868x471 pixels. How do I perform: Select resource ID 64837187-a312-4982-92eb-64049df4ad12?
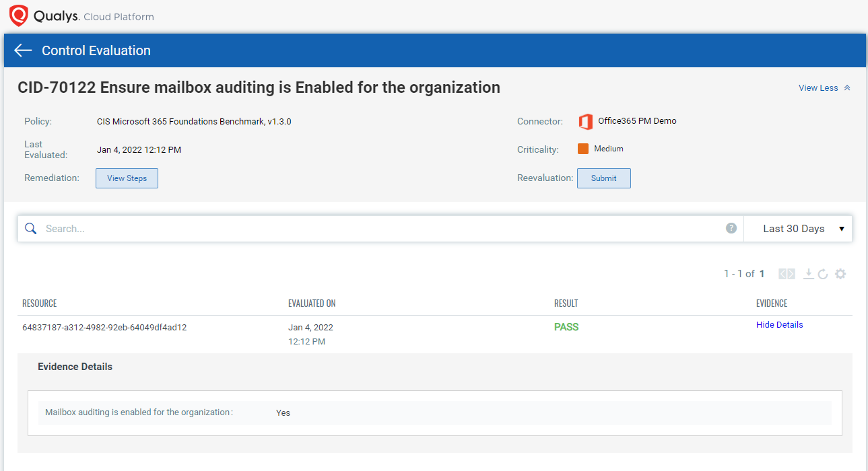click(104, 328)
